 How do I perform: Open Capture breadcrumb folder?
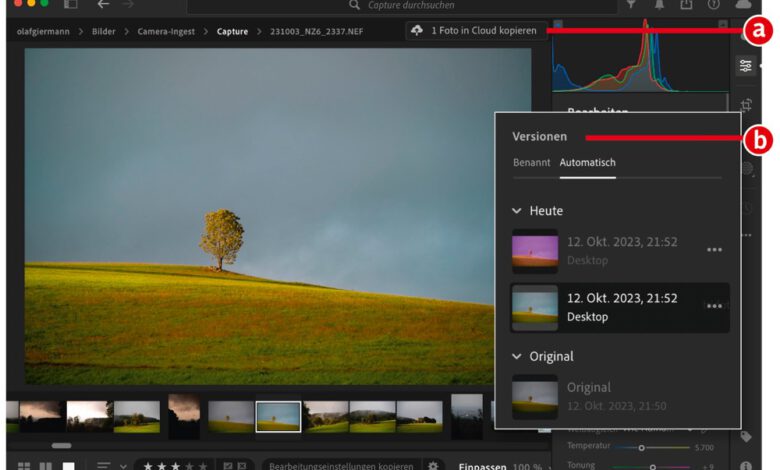[x=232, y=31]
